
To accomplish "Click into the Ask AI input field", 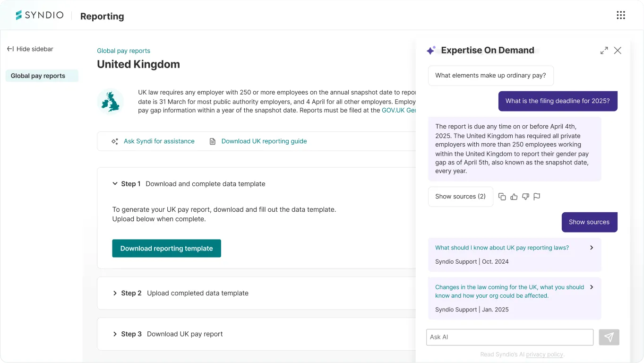I will (x=509, y=337).
